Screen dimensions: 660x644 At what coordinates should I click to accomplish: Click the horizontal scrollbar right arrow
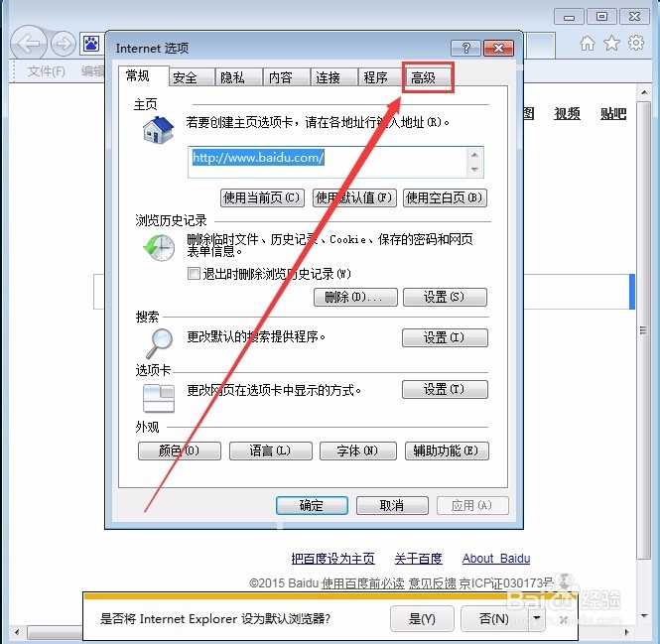pos(626,632)
